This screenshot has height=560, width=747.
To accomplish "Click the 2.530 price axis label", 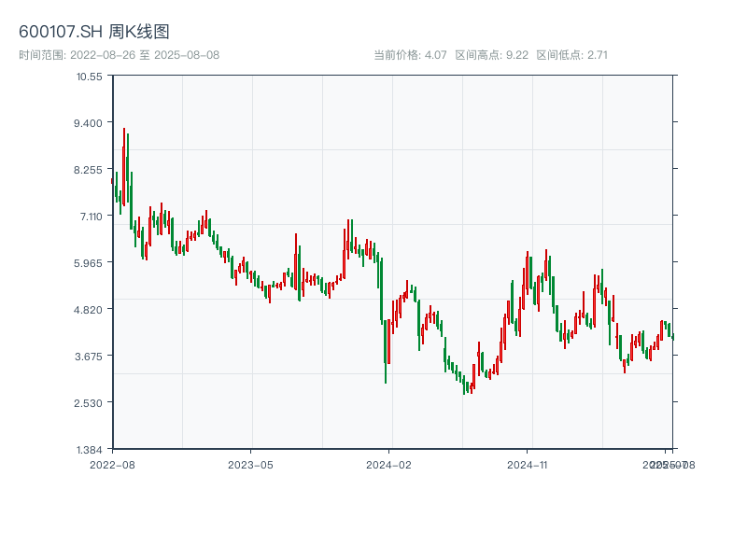I will 90,403.
